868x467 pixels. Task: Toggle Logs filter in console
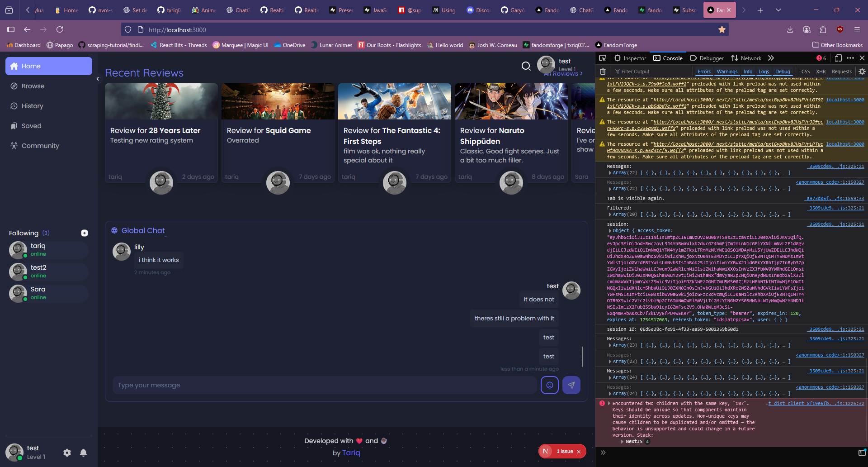pyautogui.click(x=764, y=71)
